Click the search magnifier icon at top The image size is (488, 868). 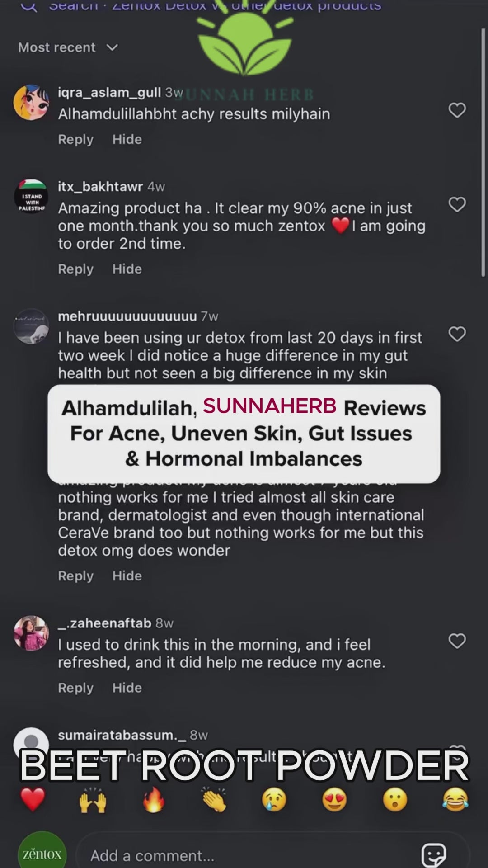pos(29,6)
